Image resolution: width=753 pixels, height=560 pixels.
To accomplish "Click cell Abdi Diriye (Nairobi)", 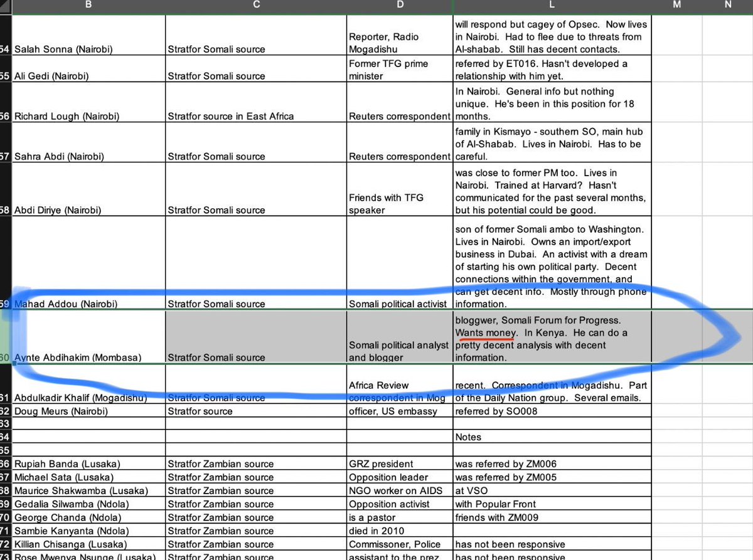I will coord(88,189).
